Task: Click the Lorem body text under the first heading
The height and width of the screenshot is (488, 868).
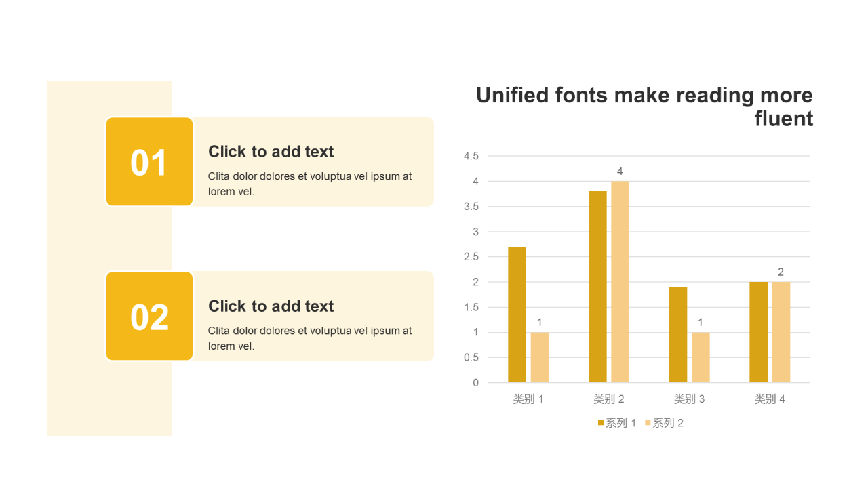Action: (x=309, y=184)
